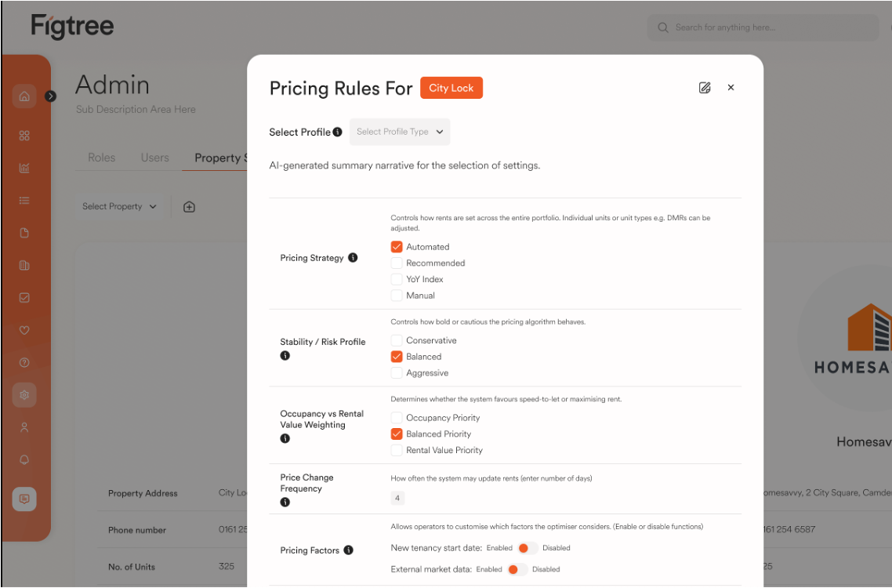892x588 pixels.
Task: Click the 325 units value
Action: click(227, 566)
